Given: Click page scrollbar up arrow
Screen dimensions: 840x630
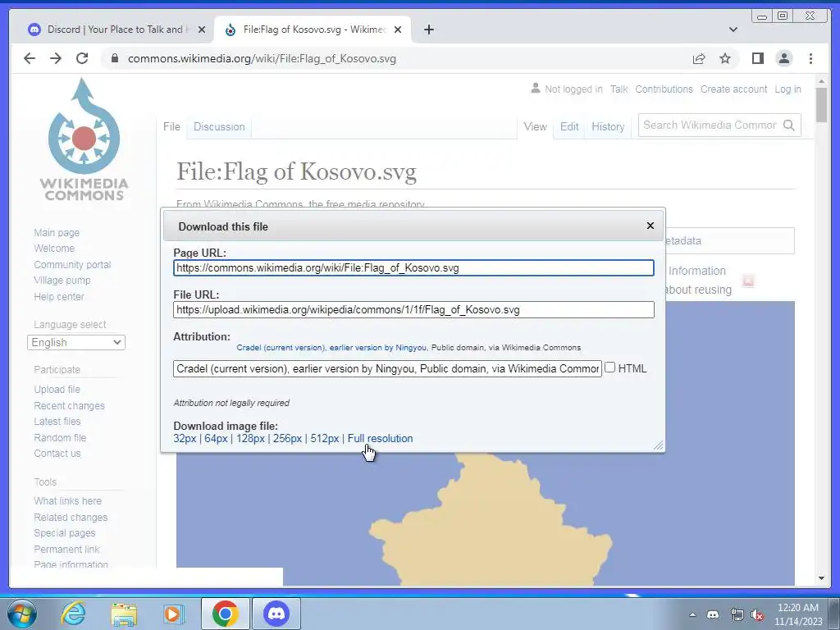Looking at the screenshot, I should (821, 81).
